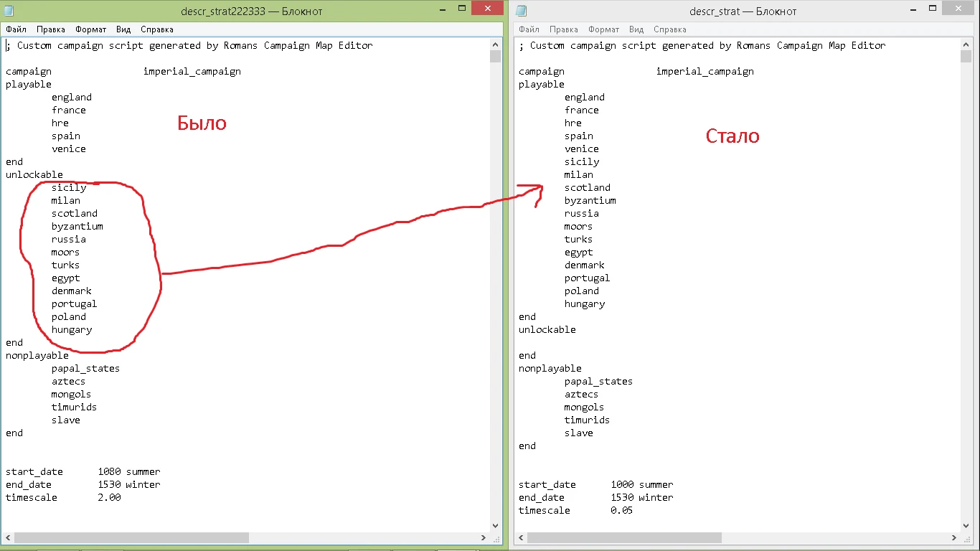Click the horizontal scrollbar thumb in right window

624,537
